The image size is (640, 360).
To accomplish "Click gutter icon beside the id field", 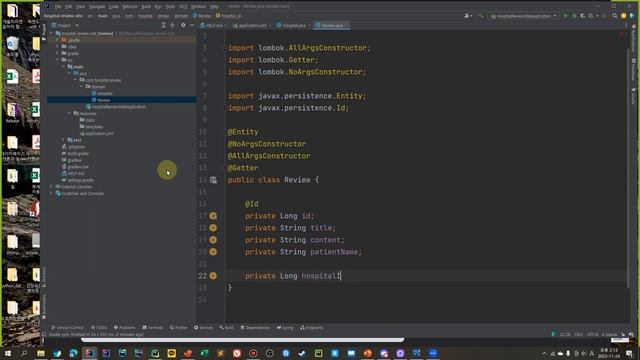I will point(213,216).
